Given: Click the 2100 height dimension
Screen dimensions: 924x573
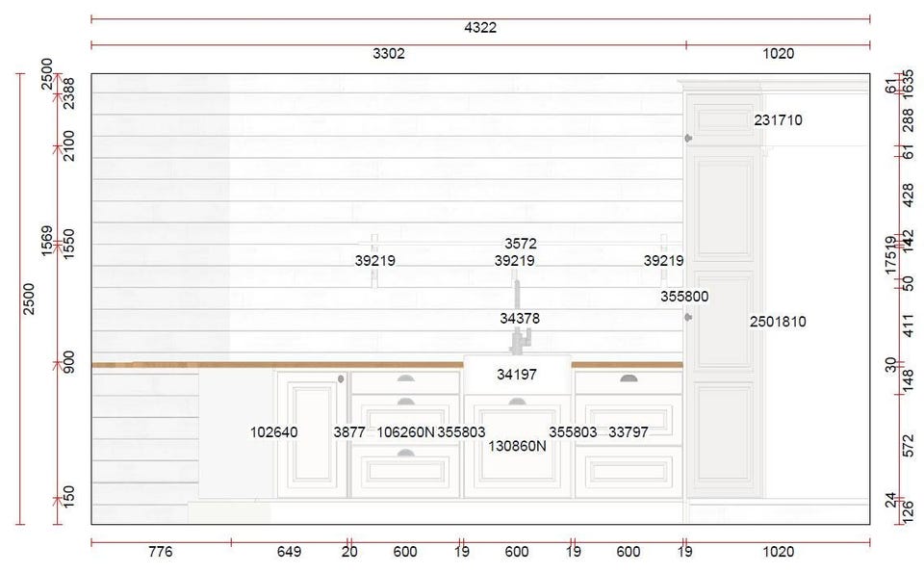Looking at the screenshot, I should pyautogui.click(x=69, y=145).
